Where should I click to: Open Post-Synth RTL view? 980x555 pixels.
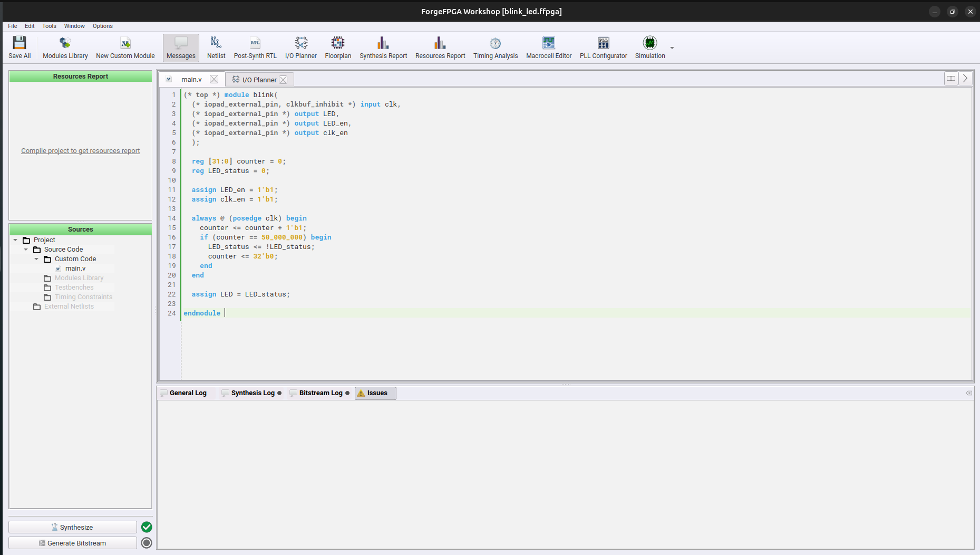coord(255,47)
